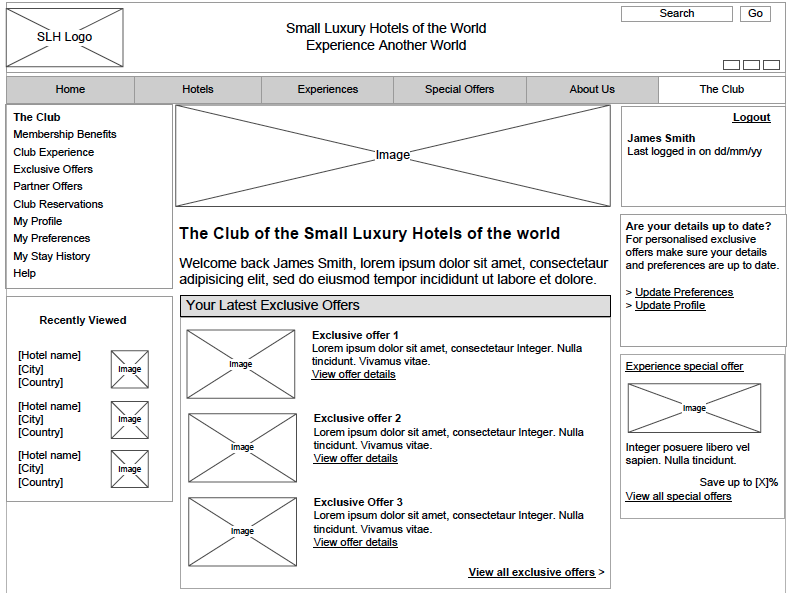
Task: Open Exclusive Offers in sidebar
Action: point(53,169)
